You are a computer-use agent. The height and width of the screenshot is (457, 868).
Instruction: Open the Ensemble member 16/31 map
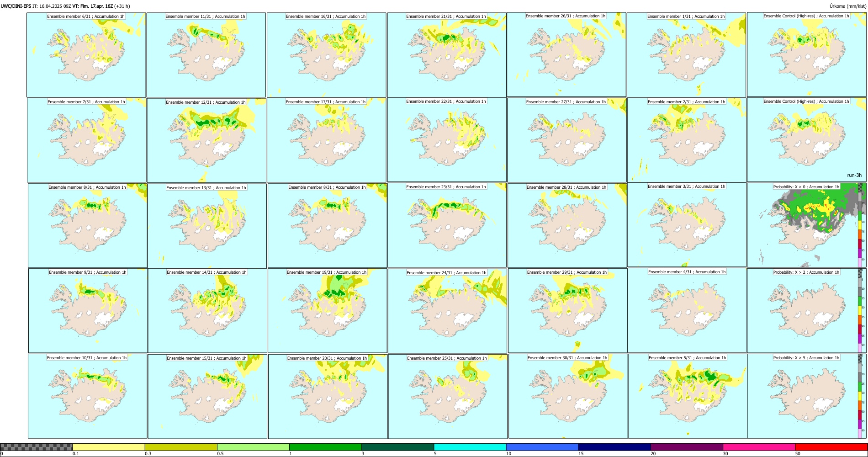[x=327, y=55]
